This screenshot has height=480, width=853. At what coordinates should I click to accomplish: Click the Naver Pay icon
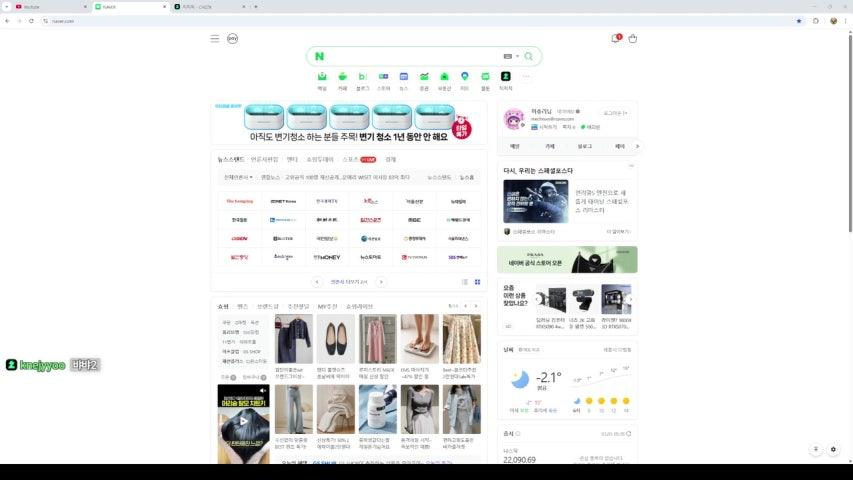[232, 39]
